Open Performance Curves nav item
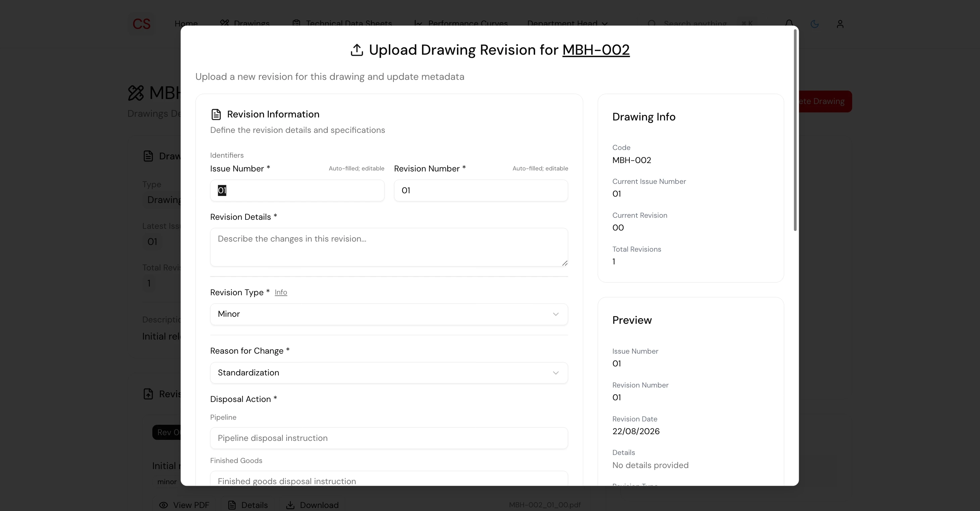The width and height of the screenshot is (980, 511). (x=461, y=23)
